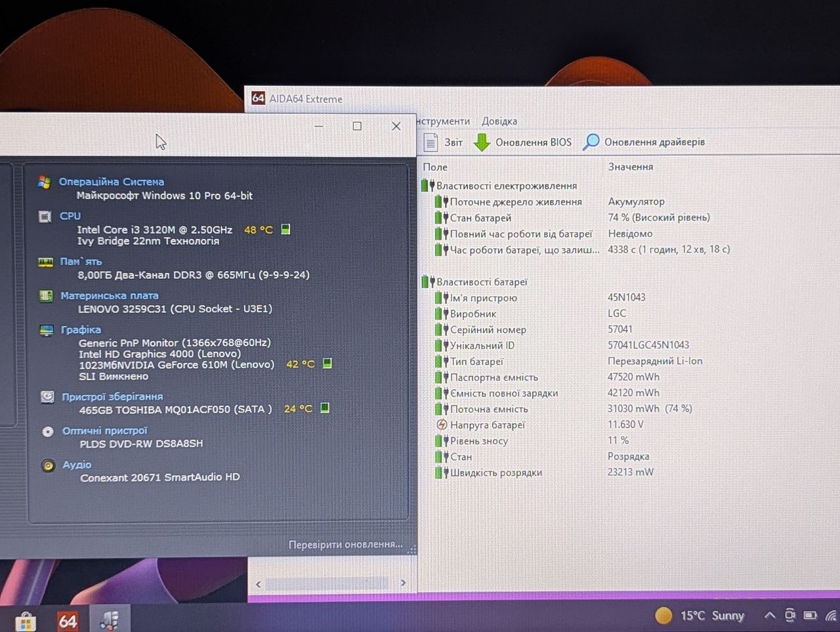Screen dimensions: 840x632
Task: Click GeForce 610M temperature sensor icon
Action: point(327,363)
